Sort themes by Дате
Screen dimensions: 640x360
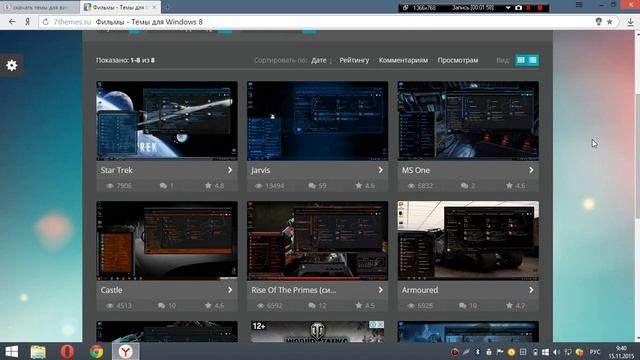319,60
